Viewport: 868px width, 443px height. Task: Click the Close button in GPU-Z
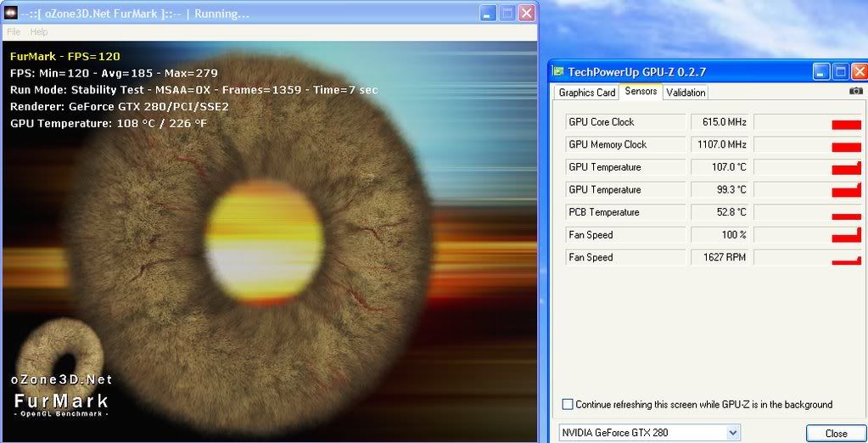[836, 433]
